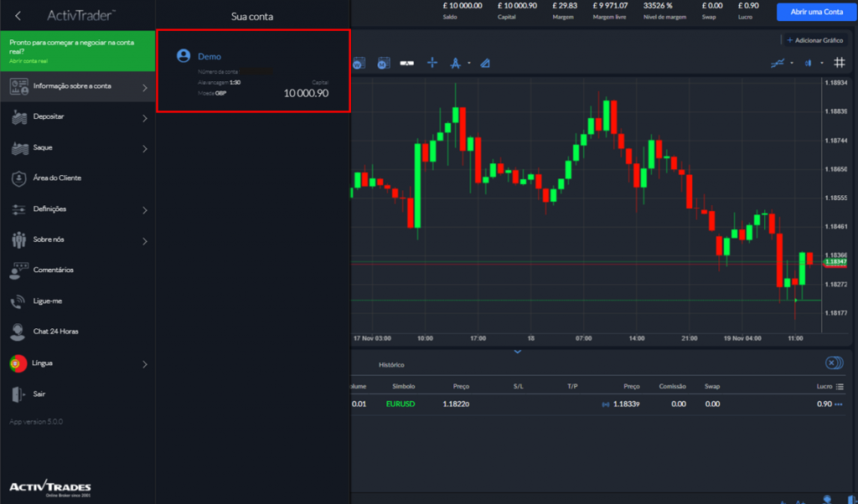Screen dimensions: 858x504
Task: Click the Definições sliders icon
Action: click(18, 209)
